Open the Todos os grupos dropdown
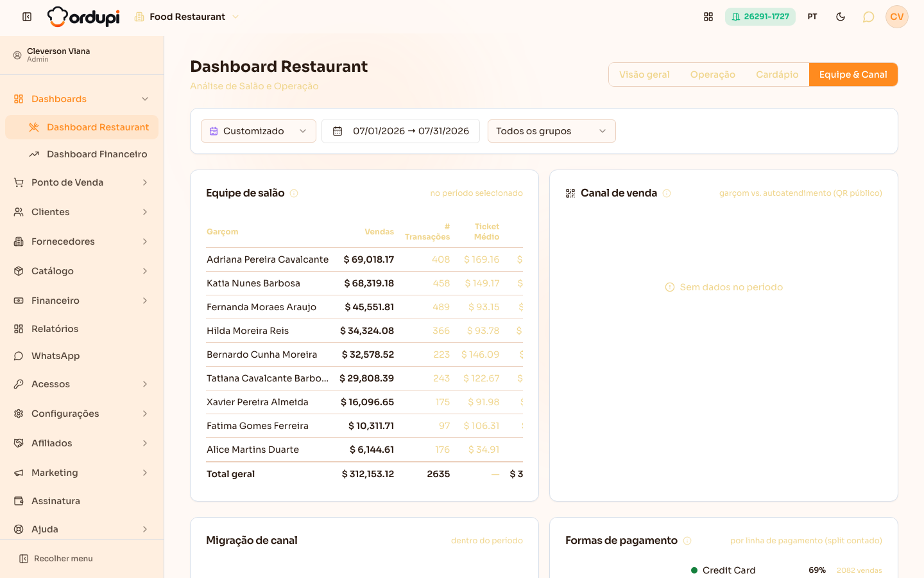Viewport: 924px width, 578px height. (x=552, y=131)
